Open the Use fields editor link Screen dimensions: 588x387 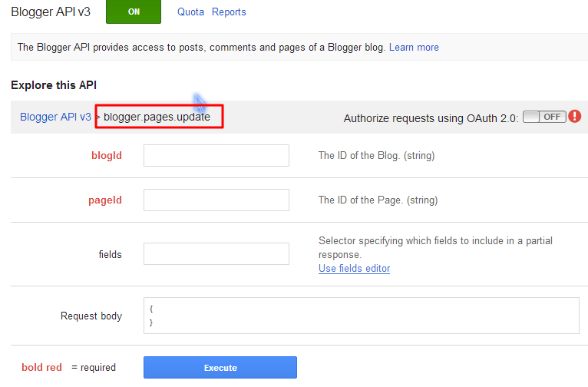point(355,269)
